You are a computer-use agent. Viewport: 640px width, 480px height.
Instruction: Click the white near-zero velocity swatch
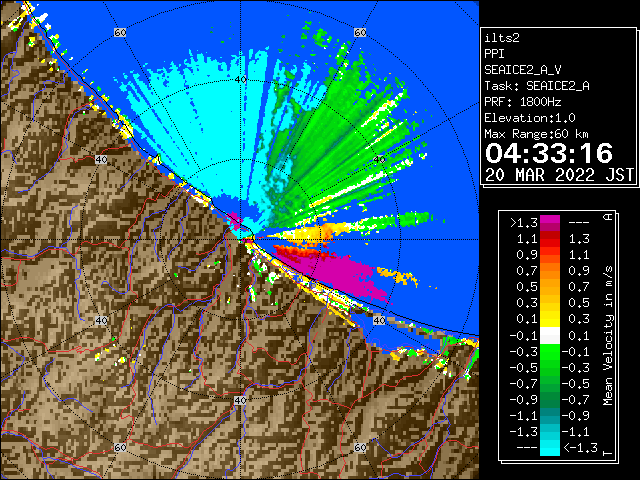pos(549,336)
